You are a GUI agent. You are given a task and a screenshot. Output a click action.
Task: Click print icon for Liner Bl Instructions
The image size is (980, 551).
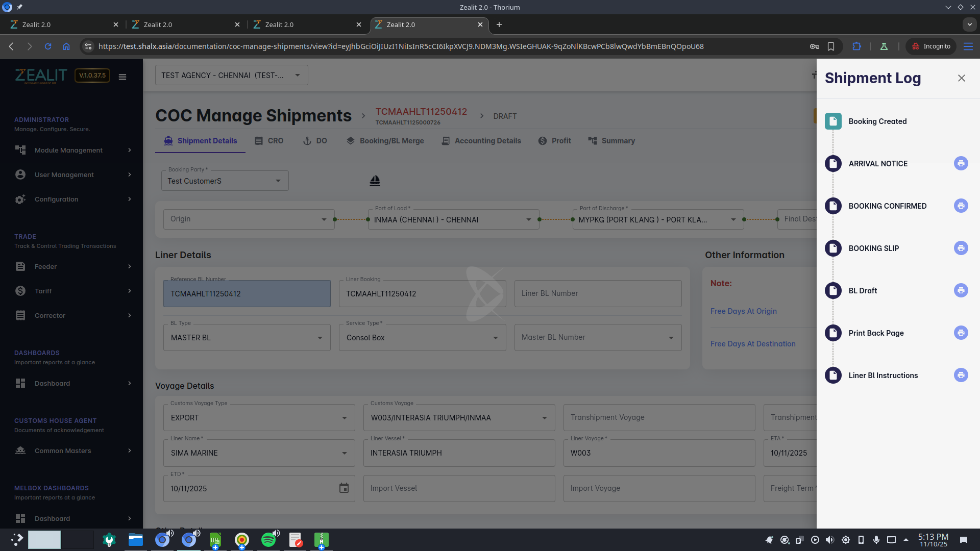961,375
